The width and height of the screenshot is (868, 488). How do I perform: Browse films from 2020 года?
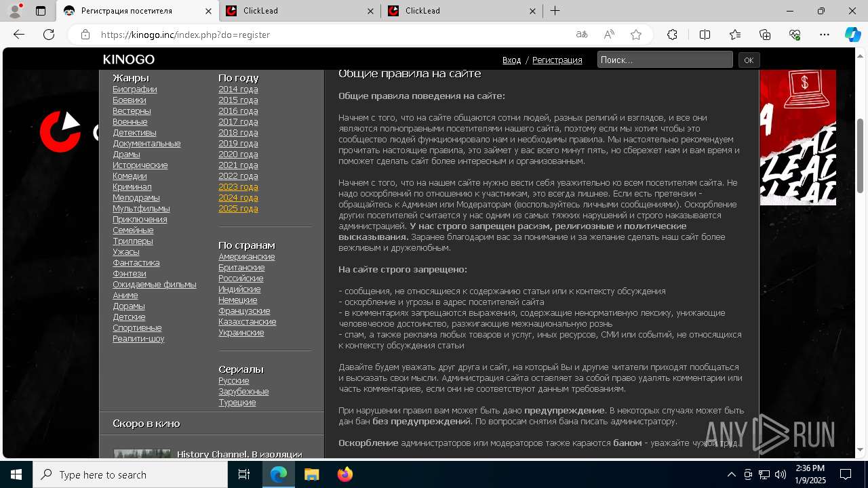pos(238,154)
